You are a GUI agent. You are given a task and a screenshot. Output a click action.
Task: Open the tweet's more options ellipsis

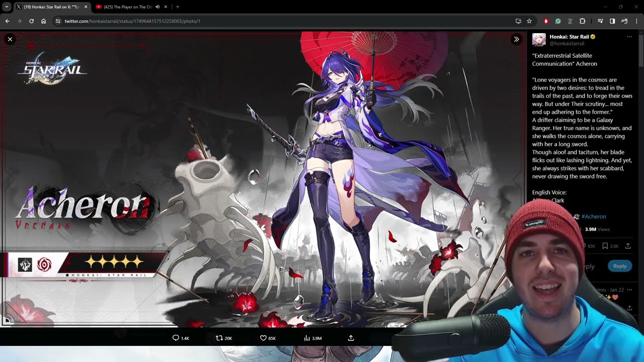(x=629, y=37)
